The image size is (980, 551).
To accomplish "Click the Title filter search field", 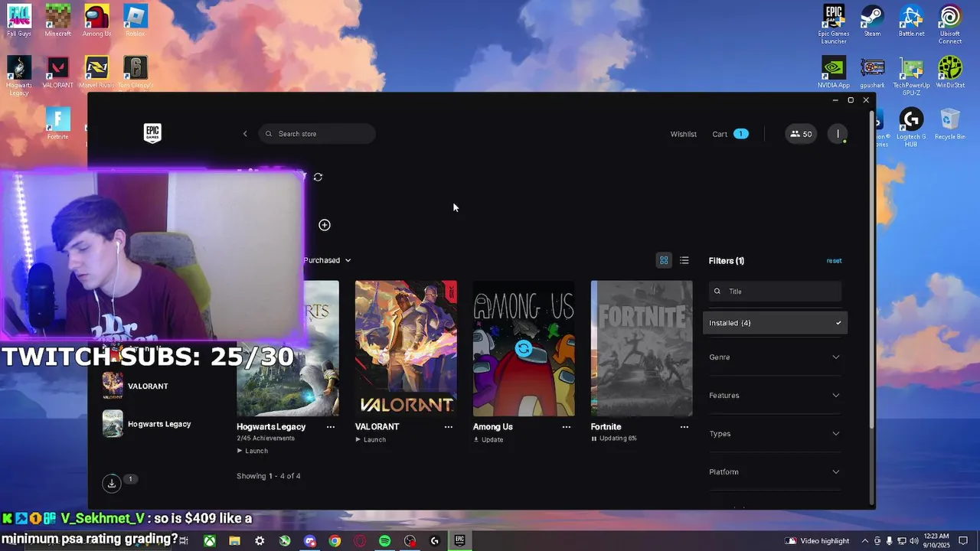I will coord(775,292).
